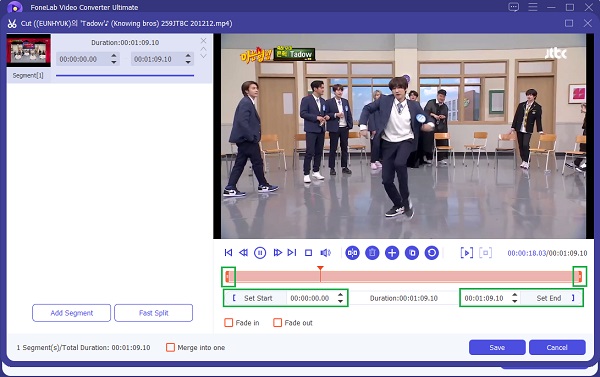This screenshot has width=600, height=377.
Task: Click the scissors Cut icon in title
Action: [x=12, y=24]
